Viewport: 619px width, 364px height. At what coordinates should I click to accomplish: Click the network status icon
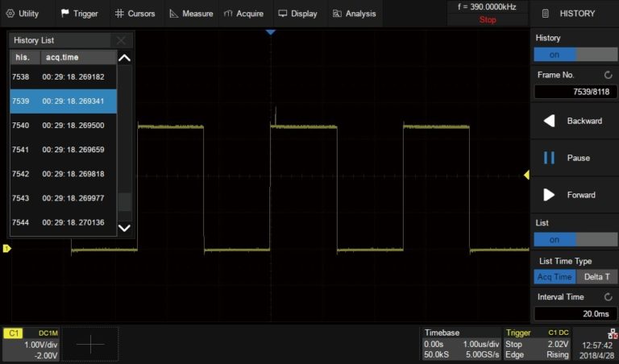click(612, 333)
